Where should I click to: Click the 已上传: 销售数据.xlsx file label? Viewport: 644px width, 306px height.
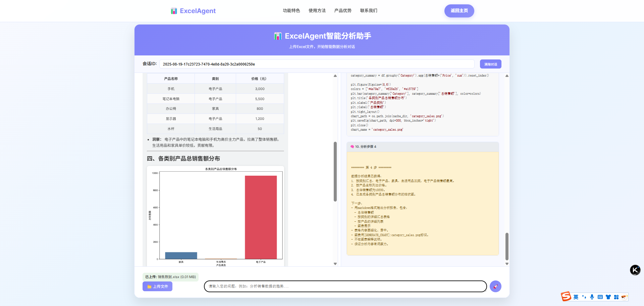(170, 277)
